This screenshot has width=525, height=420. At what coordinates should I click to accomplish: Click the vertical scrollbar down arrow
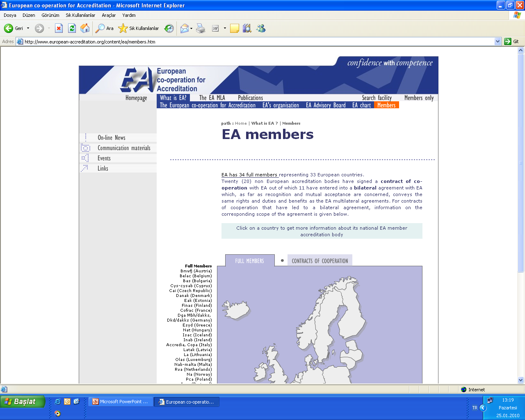click(521, 380)
